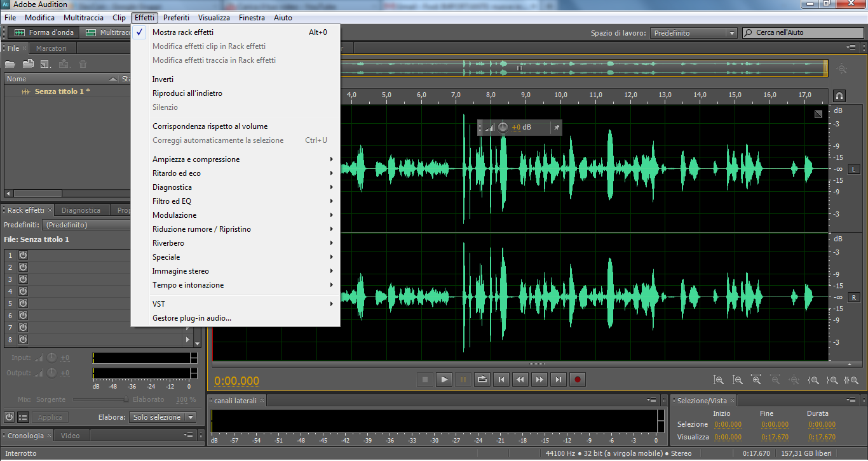Image resolution: width=868 pixels, height=461 pixels.
Task: Move playhead to previous marker
Action: click(501, 380)
